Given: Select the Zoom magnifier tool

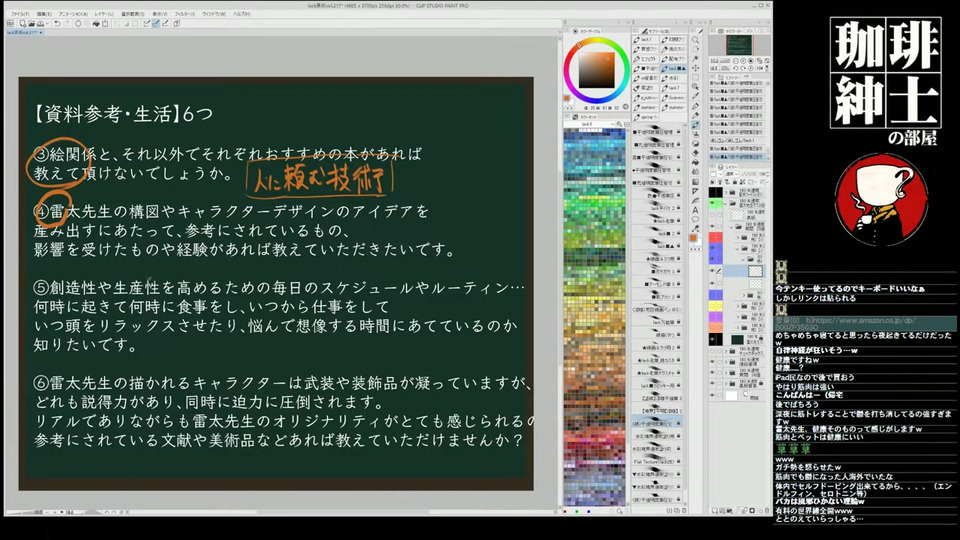Looking at the screenshot, I should tap(695, 39).
